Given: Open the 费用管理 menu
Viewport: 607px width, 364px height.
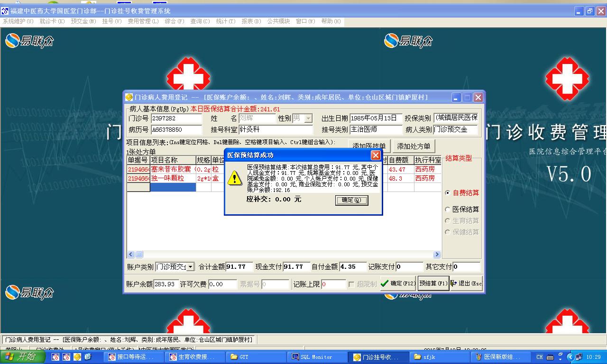Looking at the screenshot, I should pos(143,21).
